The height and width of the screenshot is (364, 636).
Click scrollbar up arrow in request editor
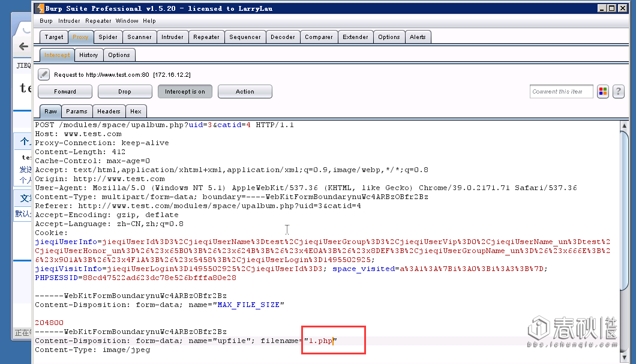point(624,126)
